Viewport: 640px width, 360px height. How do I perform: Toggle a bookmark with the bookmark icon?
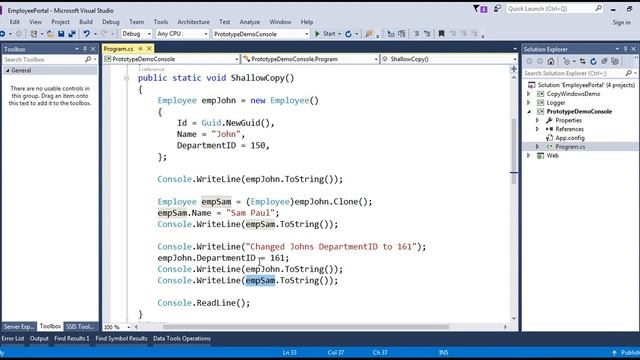pos(441,34)
